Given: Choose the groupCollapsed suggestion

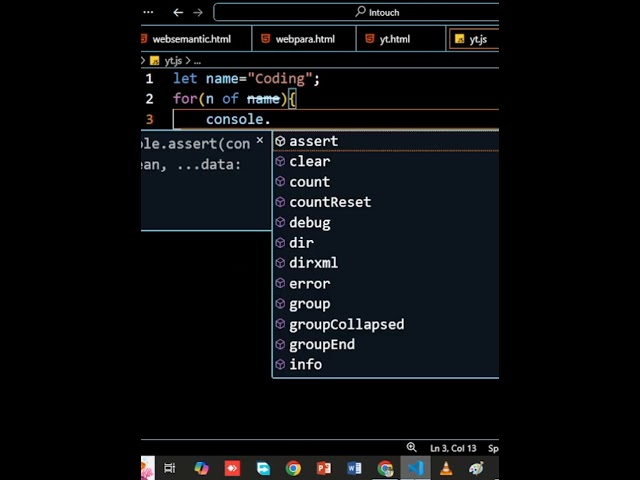Looking at the screenshot, I should coord(386,324).
